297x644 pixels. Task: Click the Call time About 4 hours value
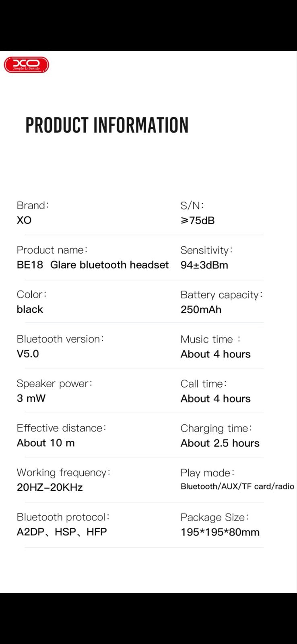215,398
